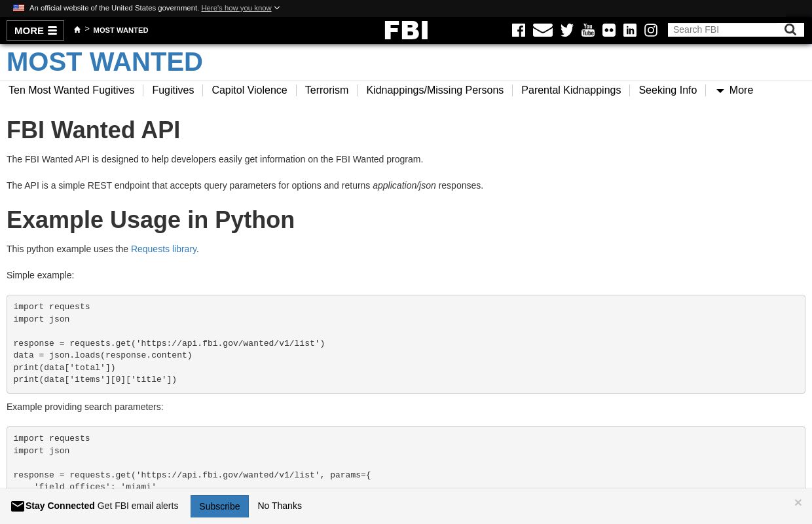Focus the Search FBI input field
Screen dimensions: 812x524
pos(726,29)
